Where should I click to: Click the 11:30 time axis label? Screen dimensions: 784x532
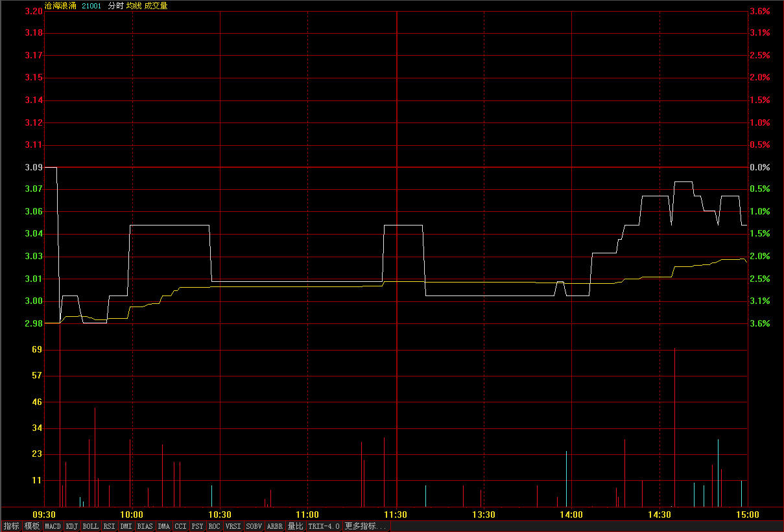(x=396, y=515)
